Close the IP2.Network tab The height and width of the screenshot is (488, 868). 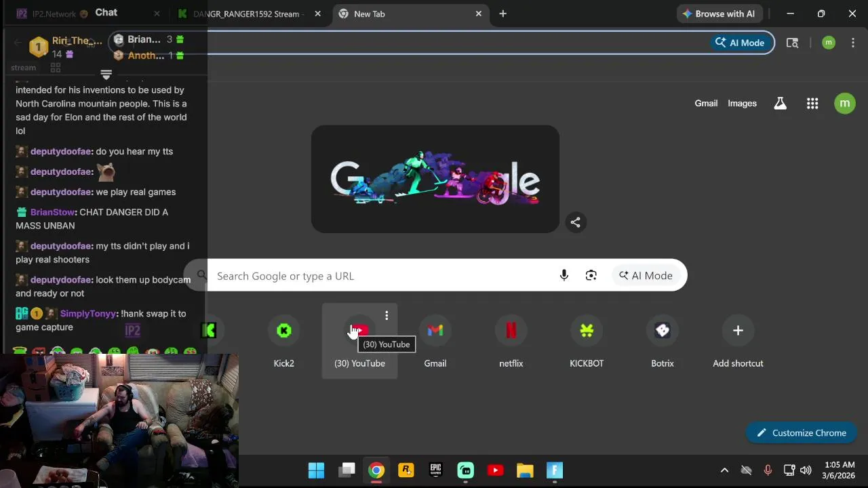coord(157,14)
